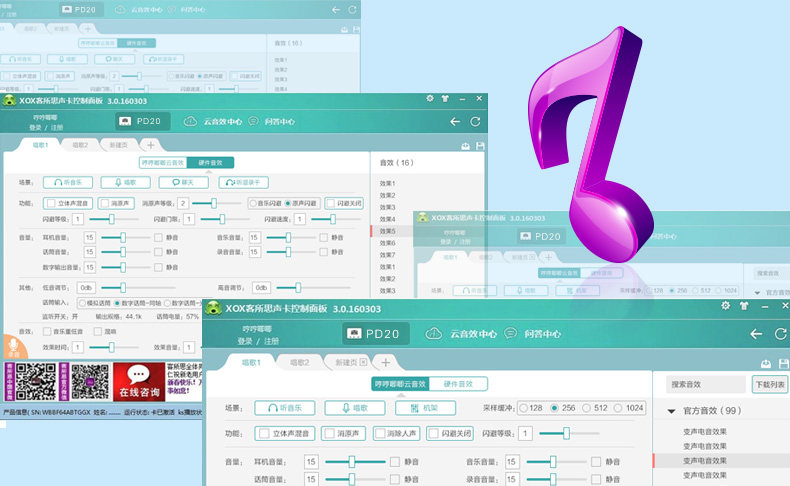The width and height of the screenshot is (790, 486).
Task: Switch to 硬件音效 tab in frontmost window
Action: tap(458, 384)
